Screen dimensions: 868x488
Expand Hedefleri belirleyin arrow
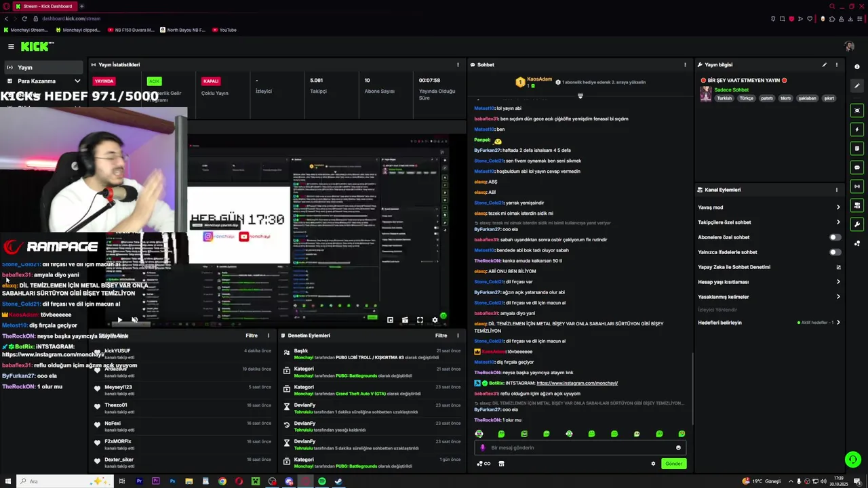tap(838, 323)
